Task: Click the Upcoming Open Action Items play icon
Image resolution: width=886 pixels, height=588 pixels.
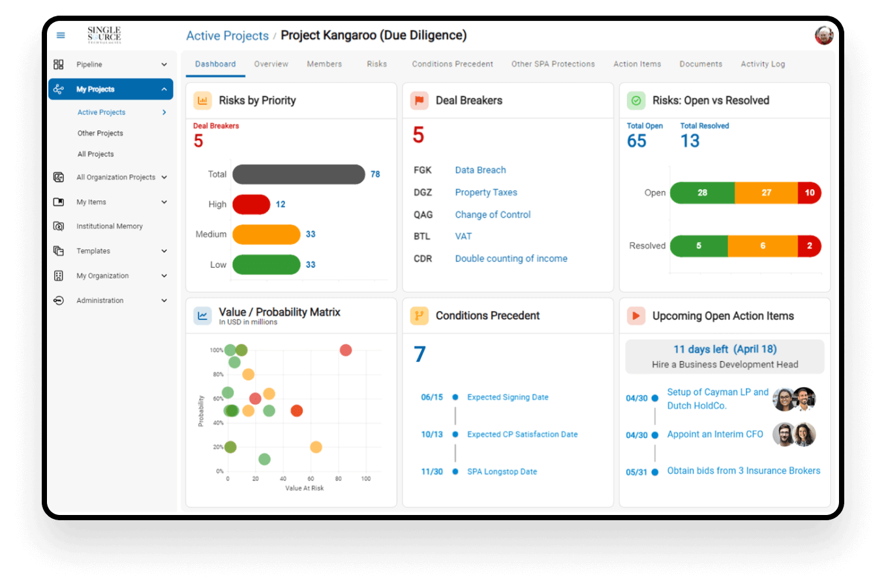Action: pos(636,316)
